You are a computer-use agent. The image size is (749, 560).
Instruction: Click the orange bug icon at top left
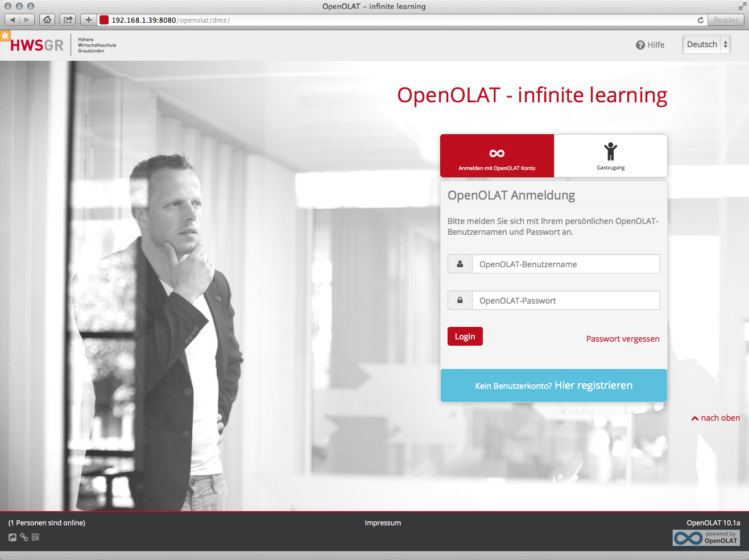(x=5, y=35)
